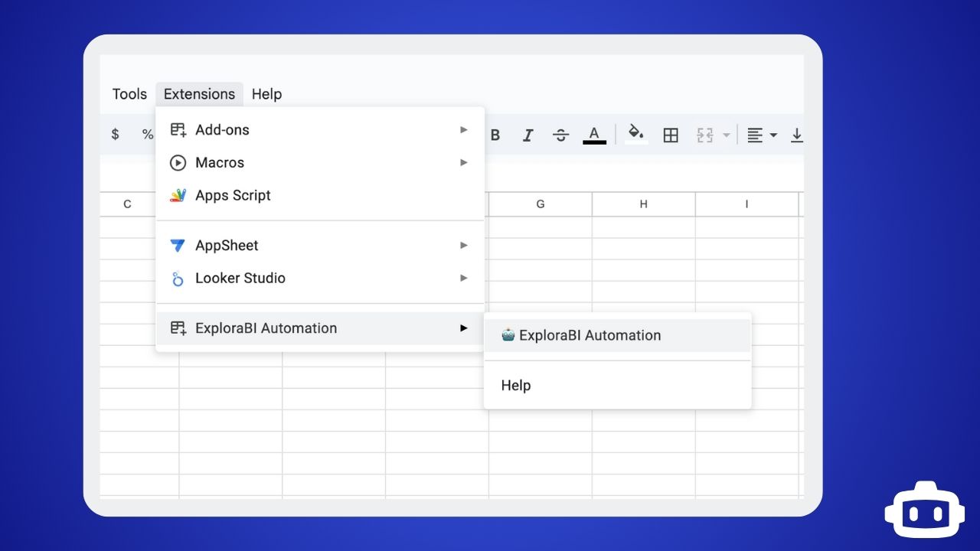This screenshot has width=980, height=551.
Task: Open the Extensions menu
Action: click(199, 93)
